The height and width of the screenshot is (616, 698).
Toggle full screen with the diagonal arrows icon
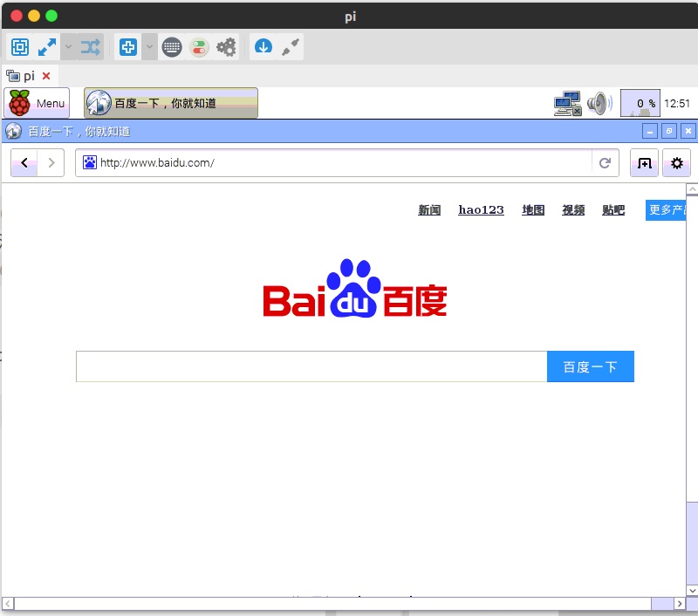(47, 47)
